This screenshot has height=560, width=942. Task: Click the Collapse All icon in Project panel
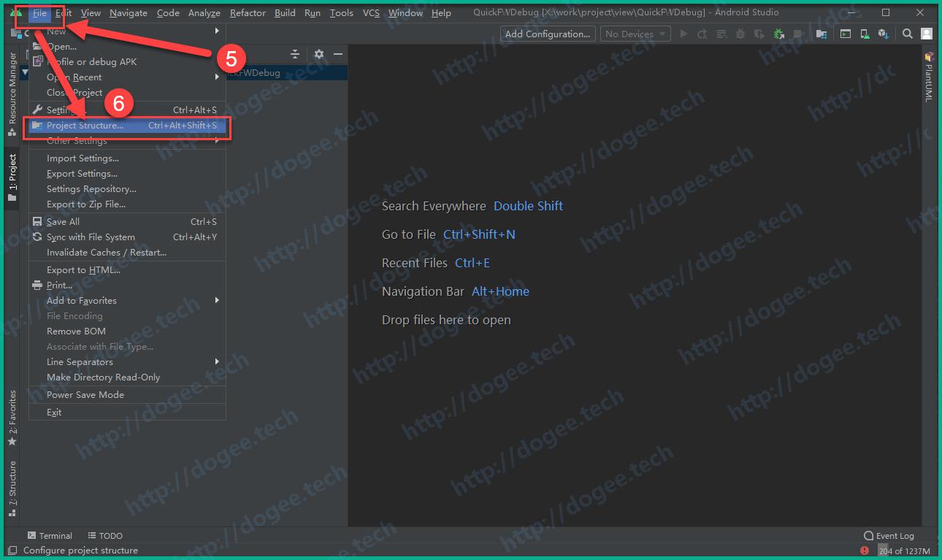pyautogui.click(x=295, y=54)
